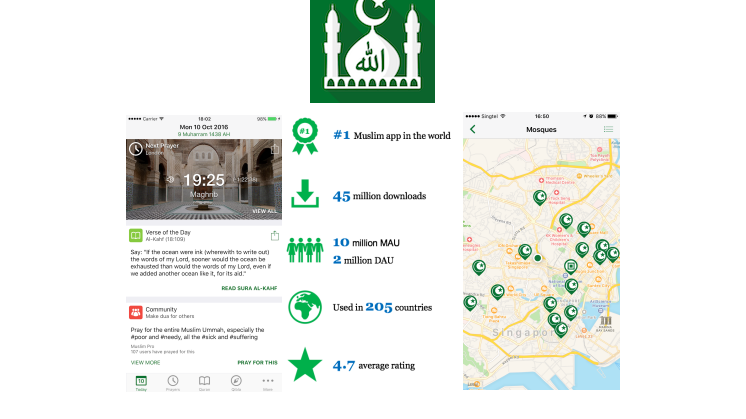Click the #1 award ribbon icon
The image size is (746, 419).
tap(305, 136)
